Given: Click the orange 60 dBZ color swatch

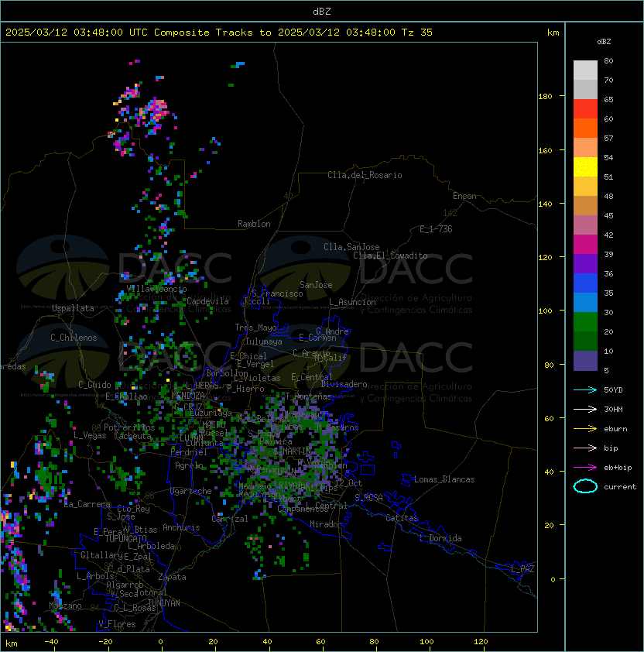Looking at the screenshot, I should [585, 128].
